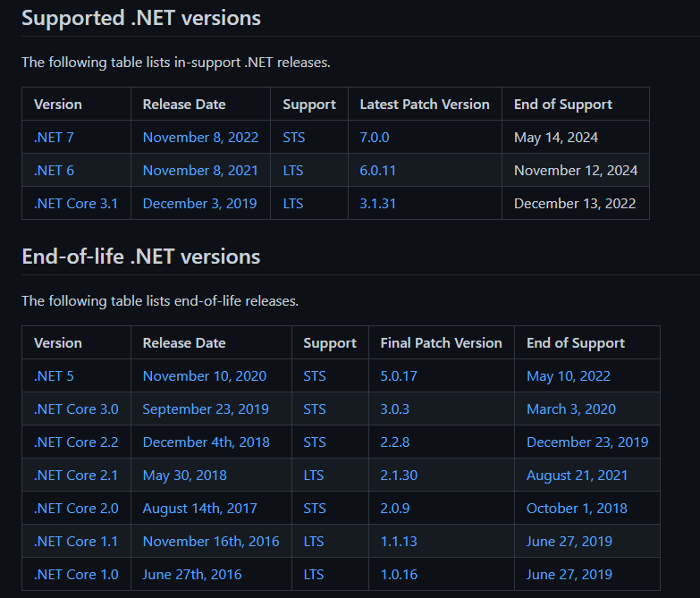Viewport: 700px width, 598px height.
Task: Open the .NET 7 version link
Action: 54,138
